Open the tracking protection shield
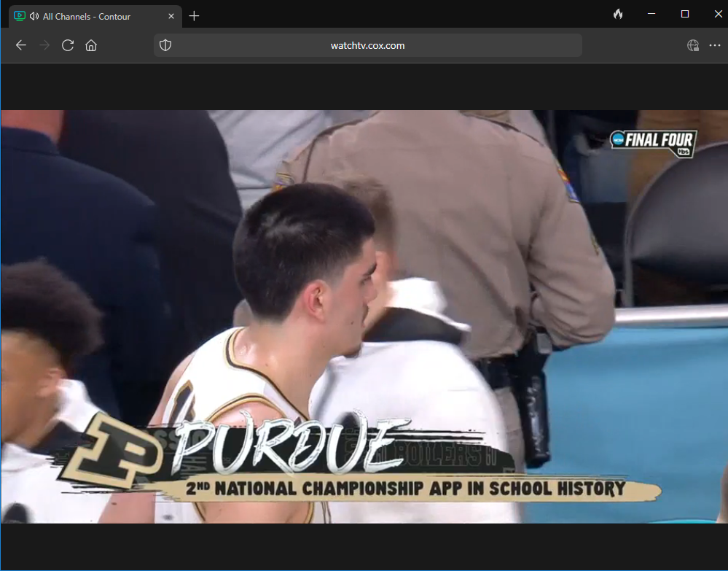Viewport: 728px width, 571px height. coord(165,45)
